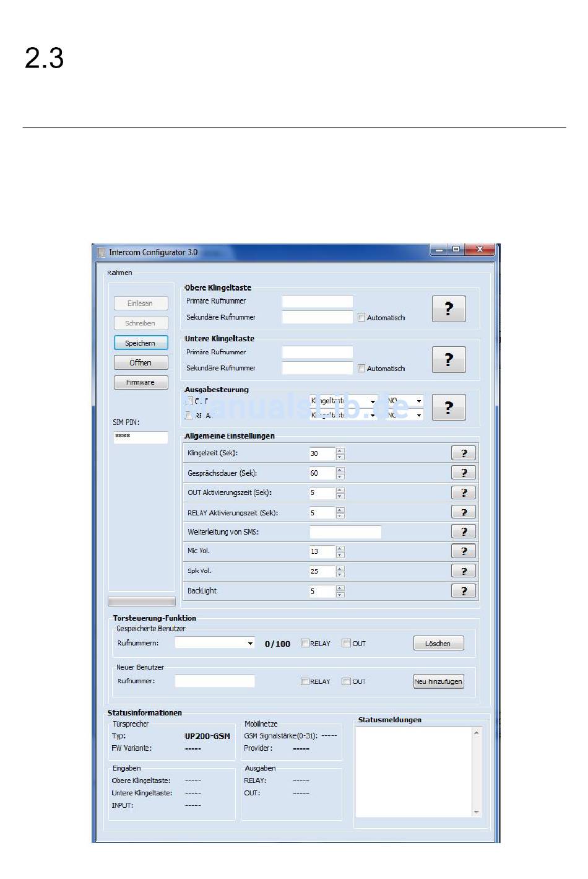Tick the OUT checkbox in Ausgabesteuerung
The width and height of the screenshot is (588, 879).
click(189, 401)
